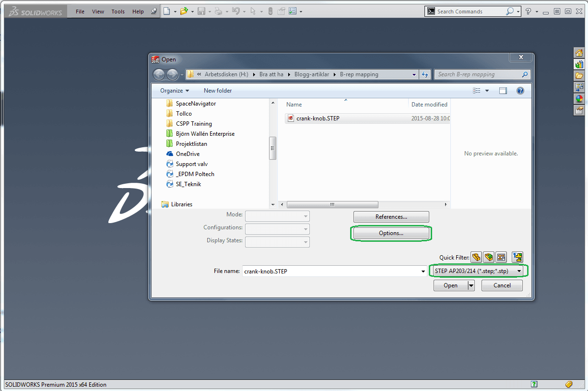588x391 pixels.
Task: Toggle the top-level assemblies filter icon
Action: click(x=517, y=257)
